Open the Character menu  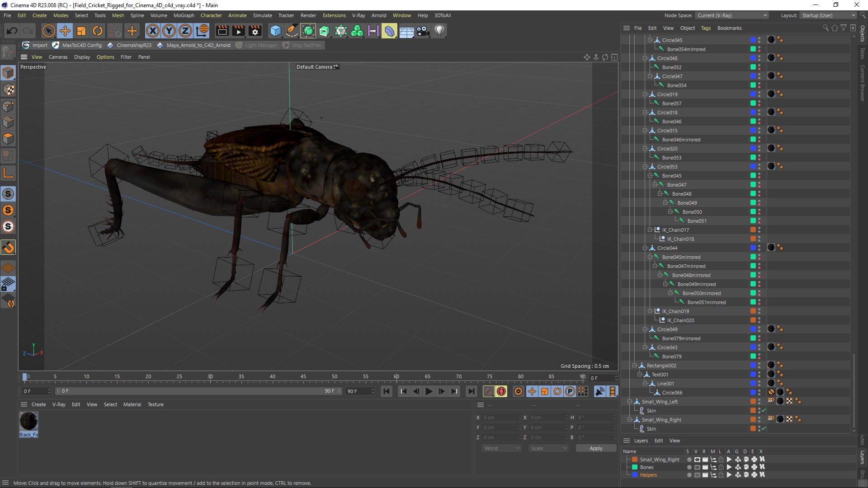(211, 15)
